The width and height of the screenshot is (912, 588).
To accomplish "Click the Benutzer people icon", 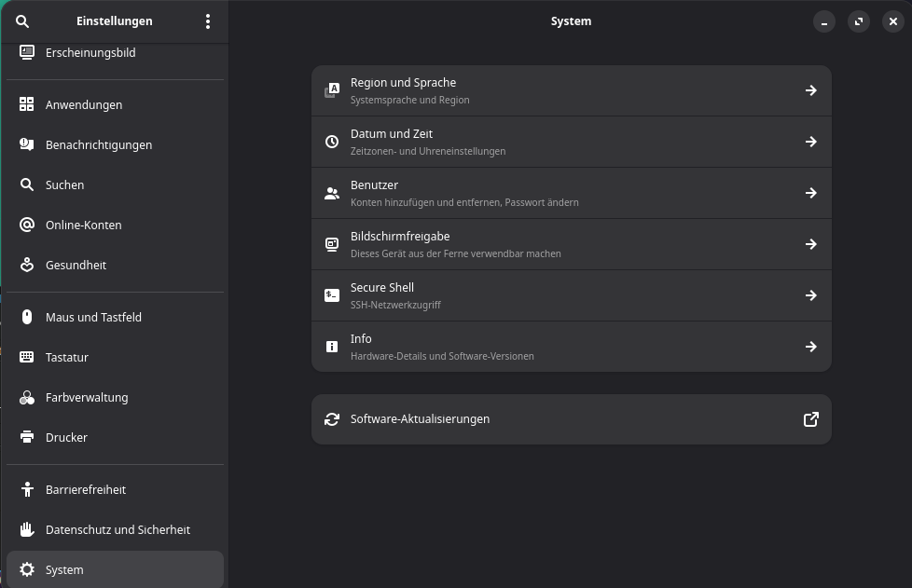I will [332, 193].
